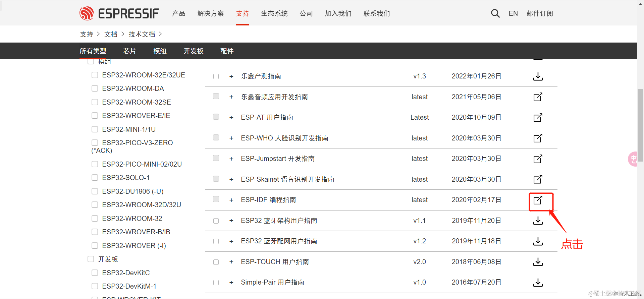Switch to the 配件 tab
The height and width of the screenshot is (299, 644).
pyautogui.click(x=227, y=51)
